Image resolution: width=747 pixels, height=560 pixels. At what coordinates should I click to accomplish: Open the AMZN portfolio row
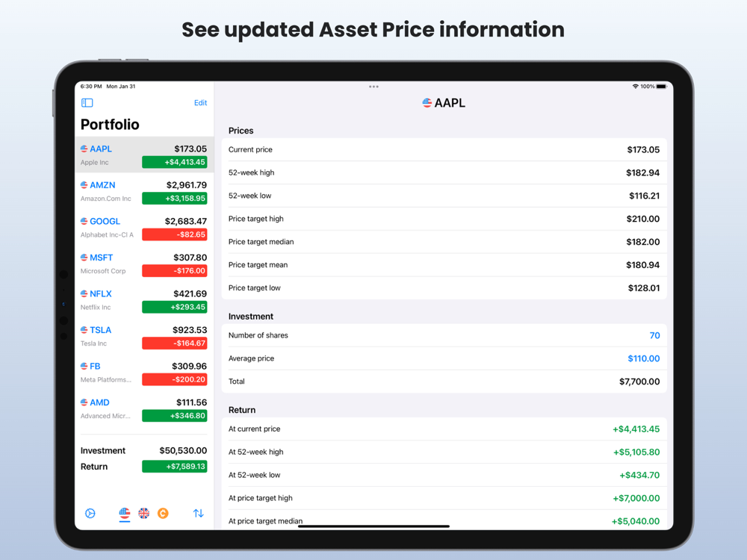(x=144, y=191)
